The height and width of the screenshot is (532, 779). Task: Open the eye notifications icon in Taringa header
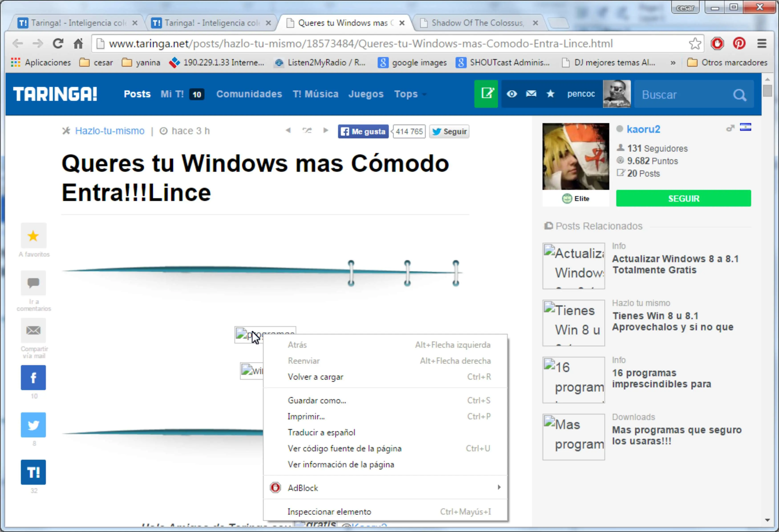tap(511, 94)
